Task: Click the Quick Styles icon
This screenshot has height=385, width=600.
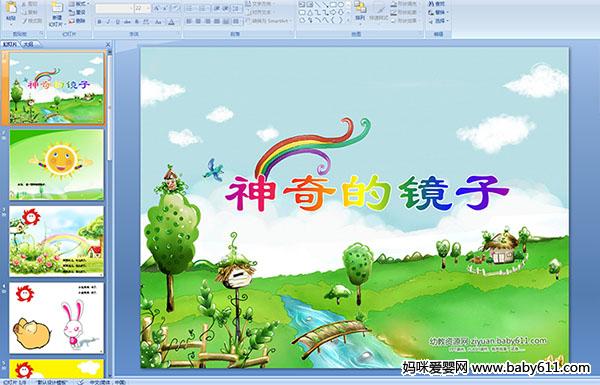Action: pyautogui.click(x=380, y=11)
